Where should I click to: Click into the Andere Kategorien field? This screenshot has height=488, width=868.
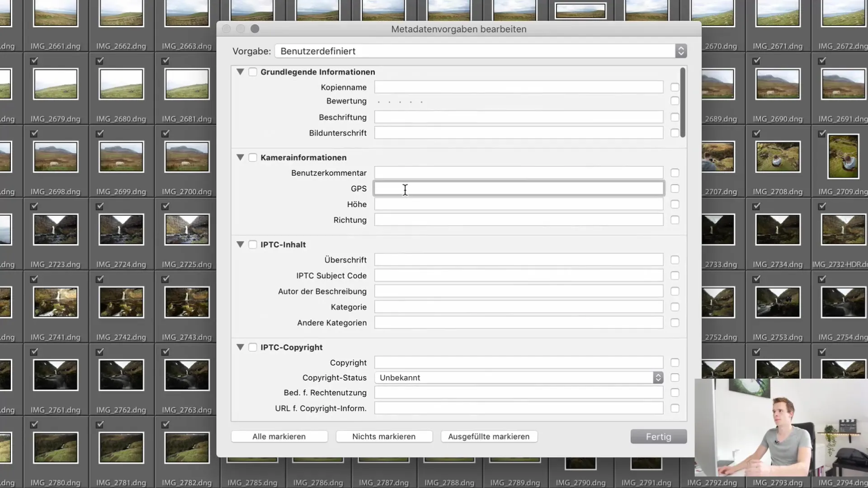pyautogui.click(x=519, y=323)
